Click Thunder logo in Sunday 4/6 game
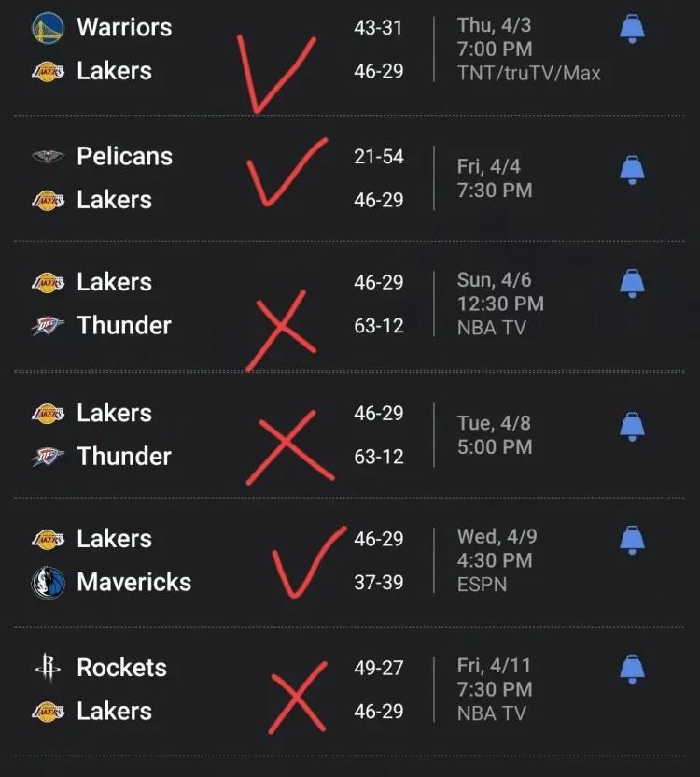This screenshot has height=777, width=700. tap(48, 326)
